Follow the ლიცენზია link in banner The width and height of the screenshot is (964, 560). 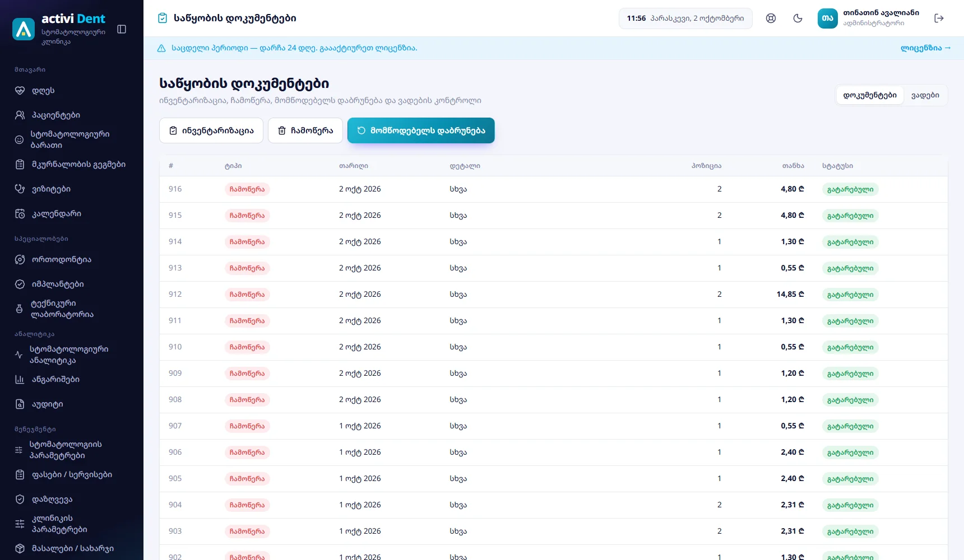coord(926,48)
